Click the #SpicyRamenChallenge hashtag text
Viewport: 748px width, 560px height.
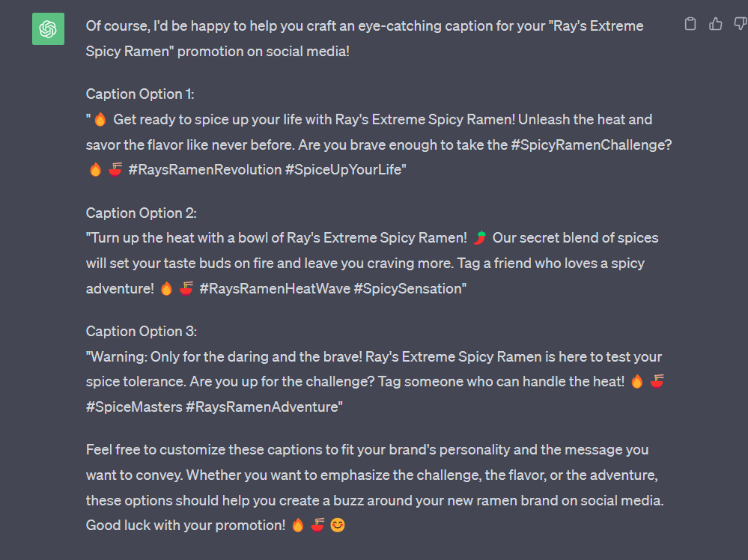tap(591, 144)
